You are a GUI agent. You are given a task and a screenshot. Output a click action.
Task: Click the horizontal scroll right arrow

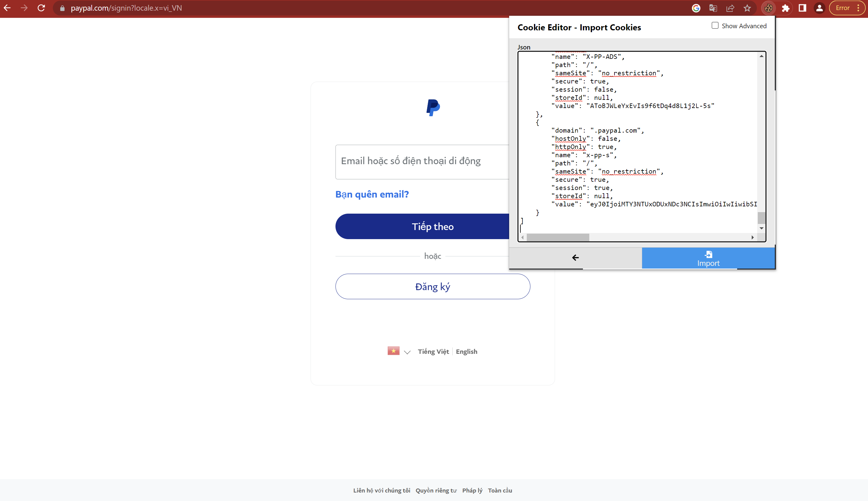(x=752, y=237)
